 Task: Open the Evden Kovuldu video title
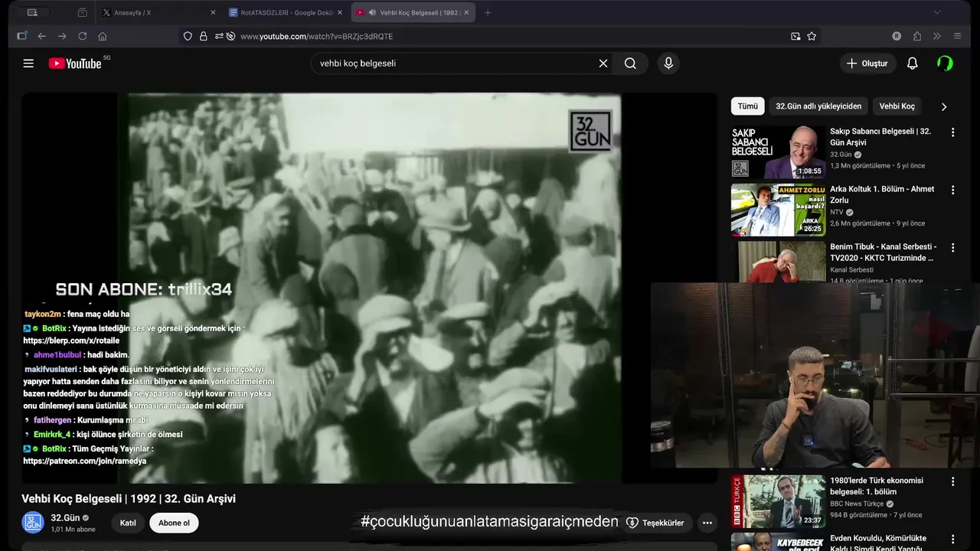(x=878, y=543)
